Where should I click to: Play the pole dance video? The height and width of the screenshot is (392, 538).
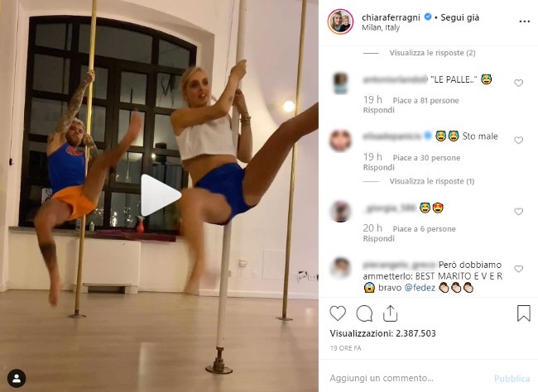tap(161, 195)
